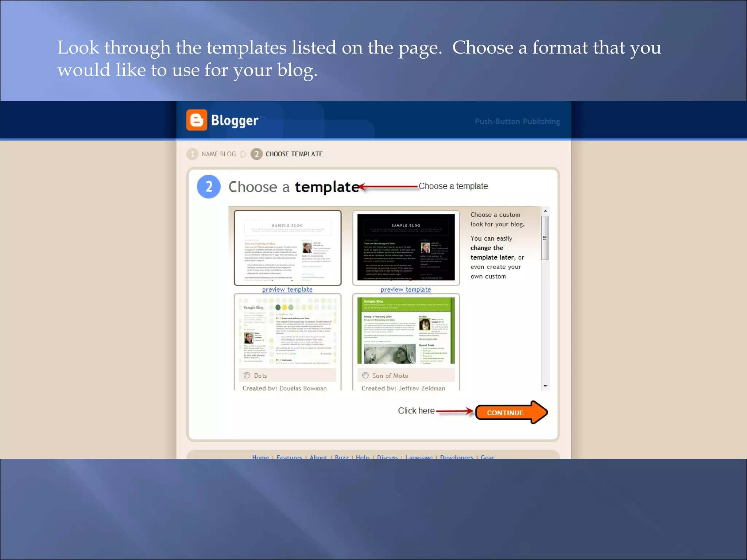Viewport: 747px width, 560px height.
Task: Choose the Dots template thumbnail
Action: coord(287,331)
